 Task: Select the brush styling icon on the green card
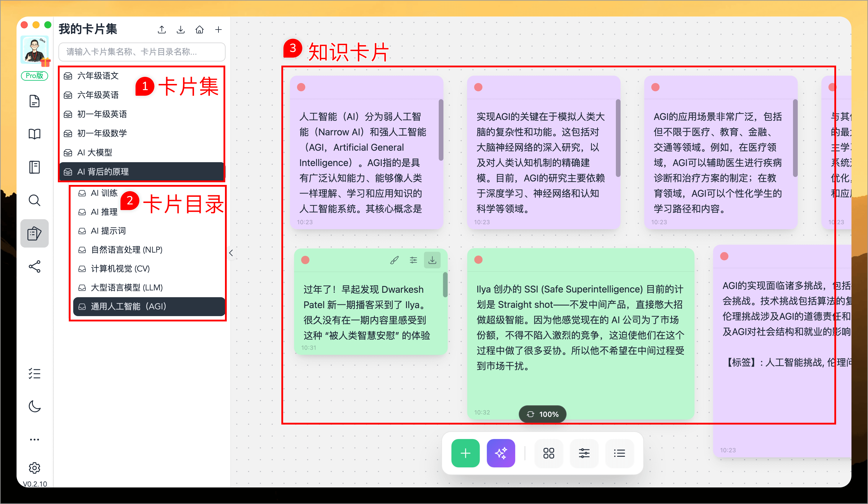394,260
